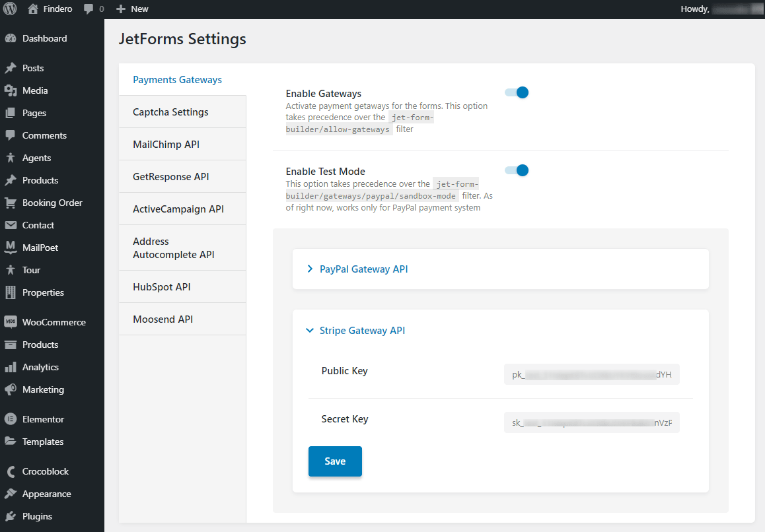Open the MailPoet icon in sidebar
The height and width of the screenshot is (532, 765).
tap(10, 248)
